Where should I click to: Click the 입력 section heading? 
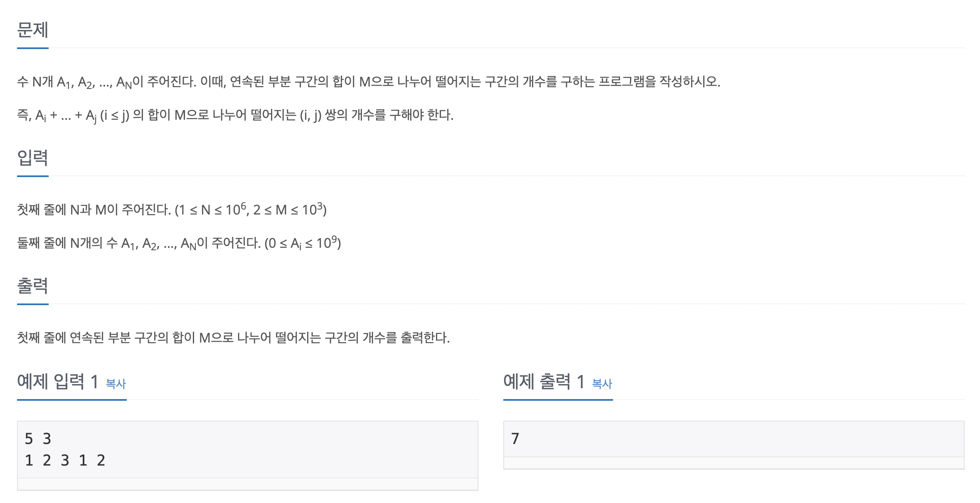click(33, 158)
